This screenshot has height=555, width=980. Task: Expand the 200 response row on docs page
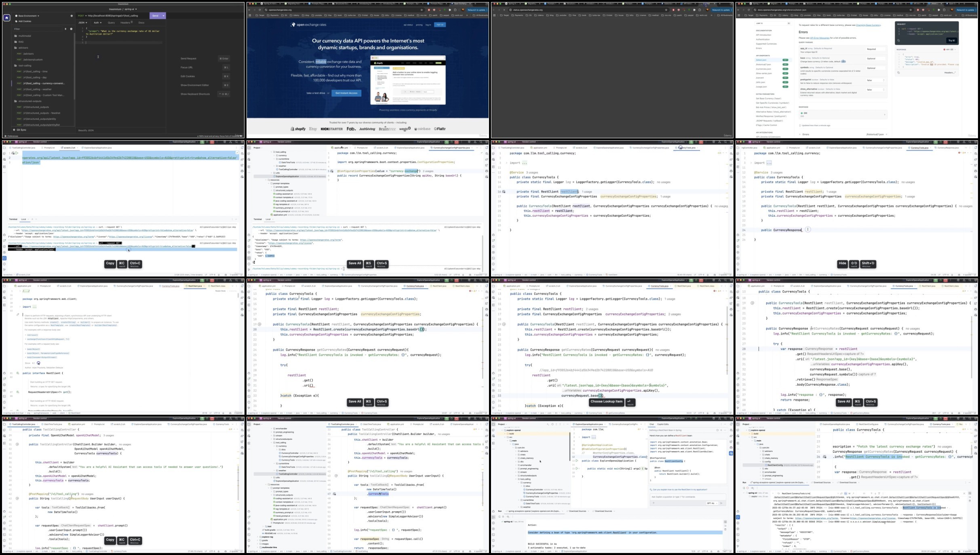coord(843,114)
